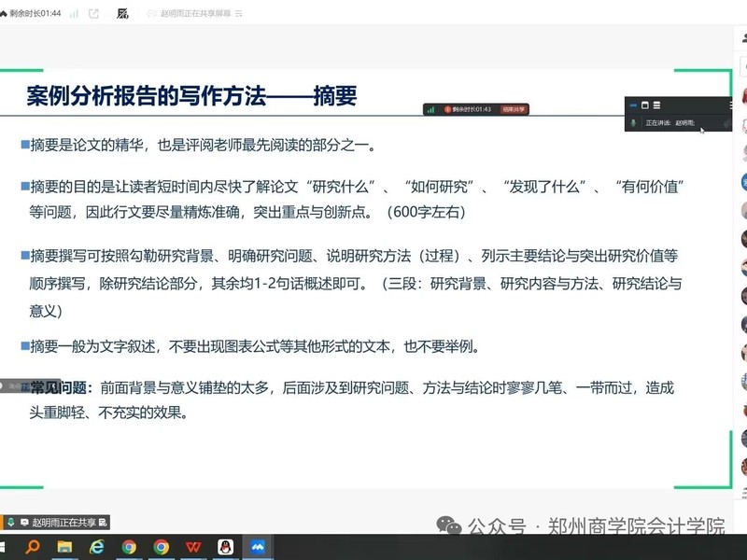The width and height of the screenshot is (747, 560).
Task: Open the Tencent Meeting taskbar icon
Action: point(257,547)
